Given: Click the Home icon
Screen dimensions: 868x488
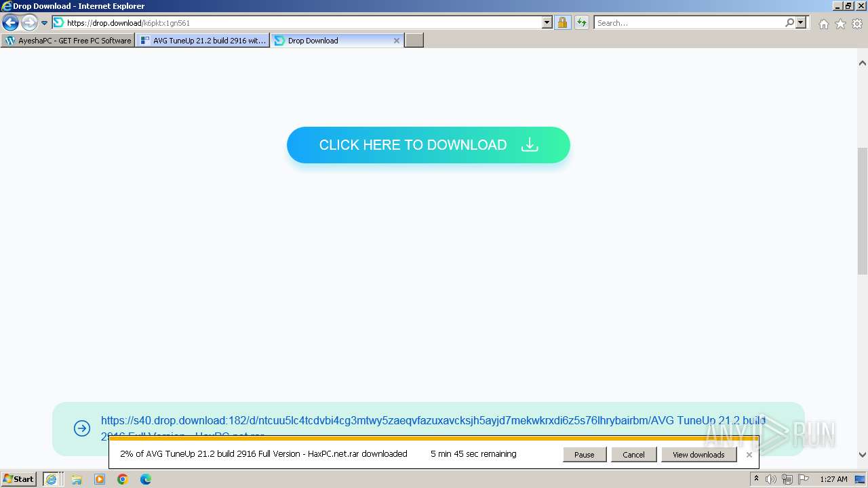Looking at the screenshot, I should (x=823, y=24).
